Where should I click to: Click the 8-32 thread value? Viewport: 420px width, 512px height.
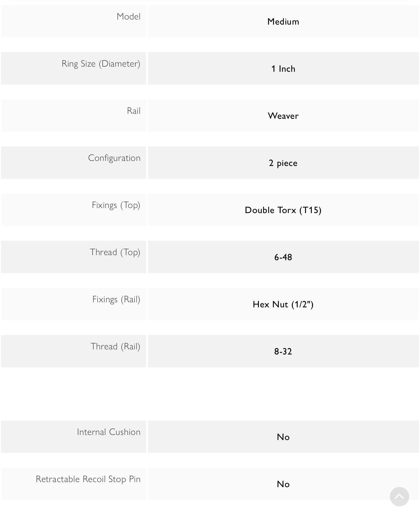(283, 351)
